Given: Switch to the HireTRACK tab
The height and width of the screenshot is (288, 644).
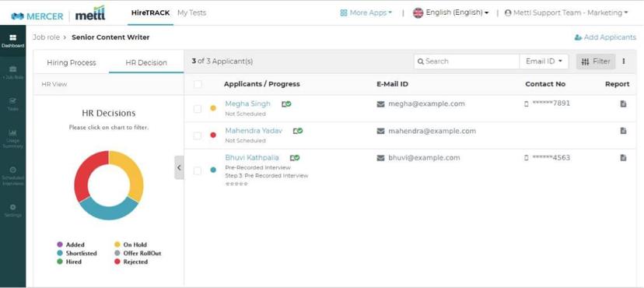Looking at the screenshot, I should point(150,12).
